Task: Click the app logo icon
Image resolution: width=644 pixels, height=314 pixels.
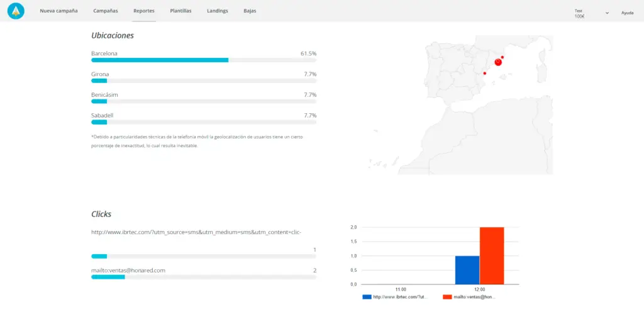Action: pos(16,11)
